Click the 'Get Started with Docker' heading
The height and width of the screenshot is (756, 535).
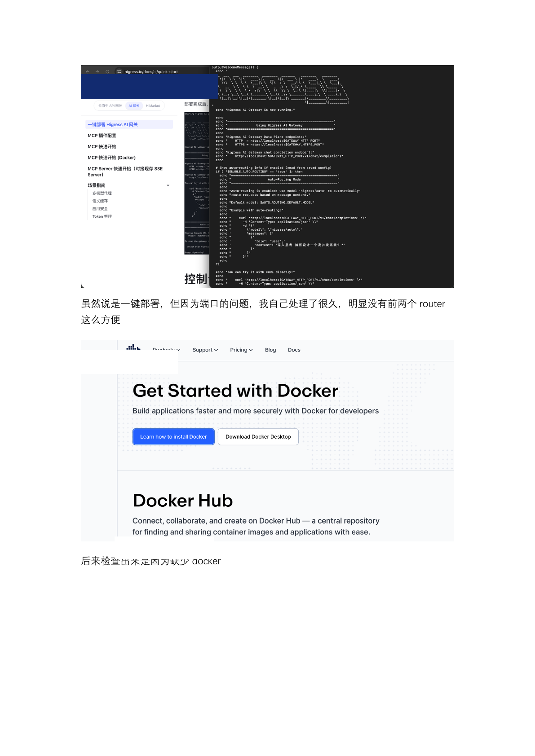pos(235,391)
